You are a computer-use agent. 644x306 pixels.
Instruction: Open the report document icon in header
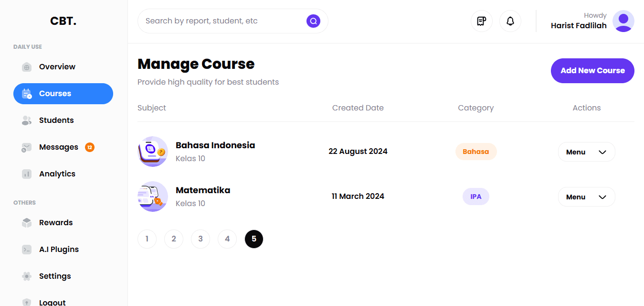pyautogui.click(x=481, y=21)
